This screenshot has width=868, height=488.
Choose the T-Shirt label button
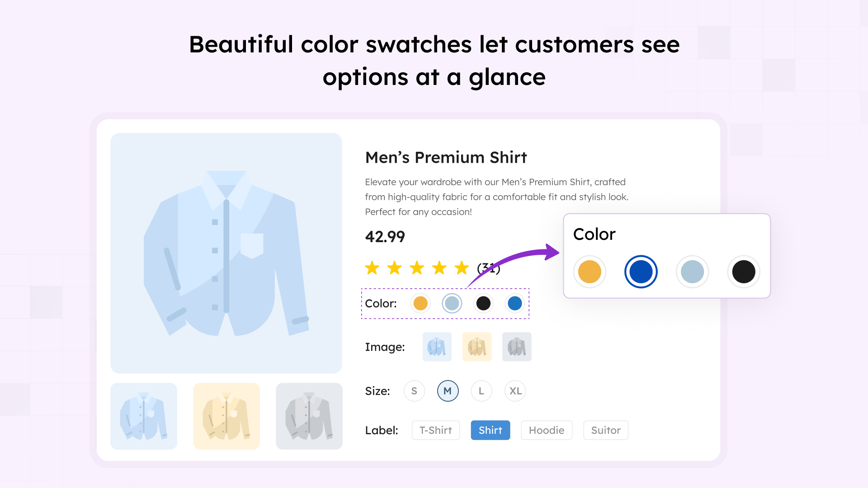pos(436,430)
